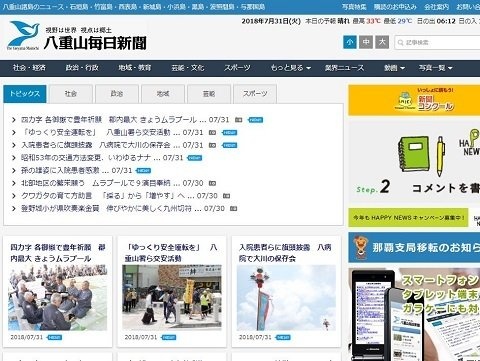This screenshot has height=361, width=480.
Task: Open the スマートフォン タブレット端末 banner
Action: tap(414, 314)
